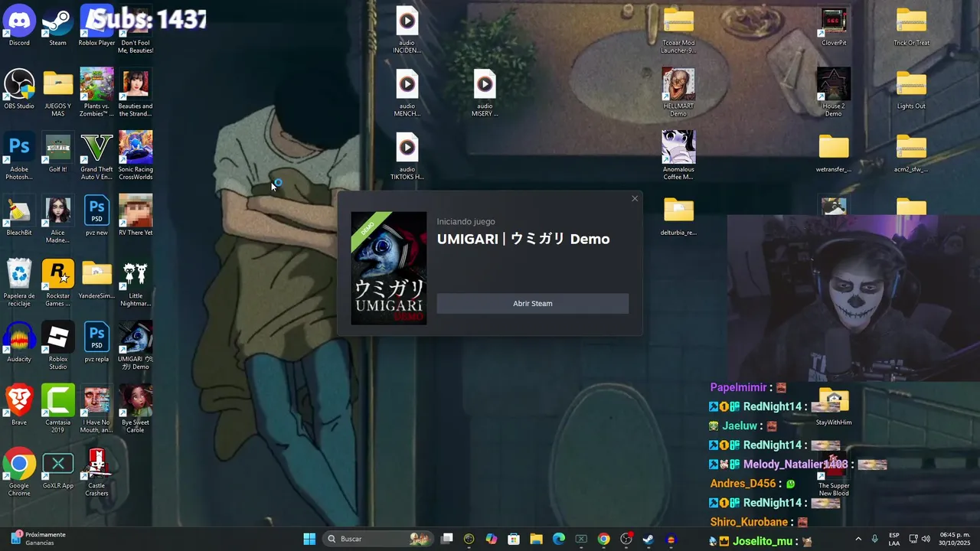Switch to Steam in the taskbar
Screen dimensions: 980x551
click(x=648, y=539)
